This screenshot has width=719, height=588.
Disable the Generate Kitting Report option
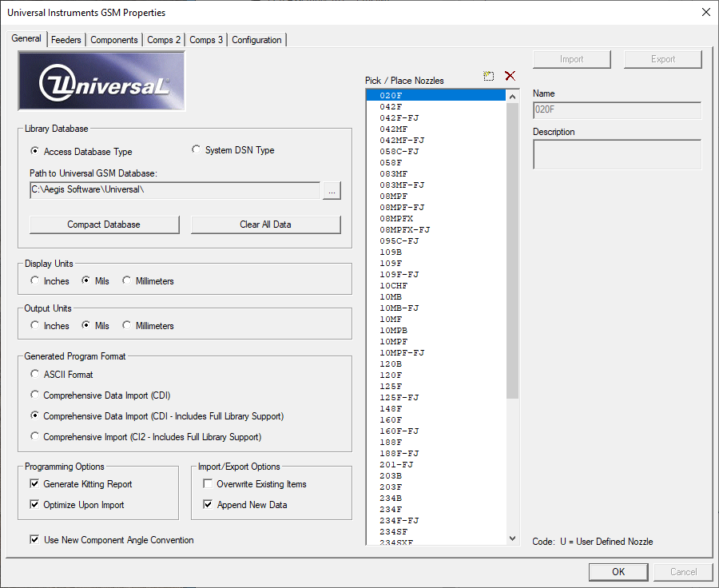coord(34,483)
